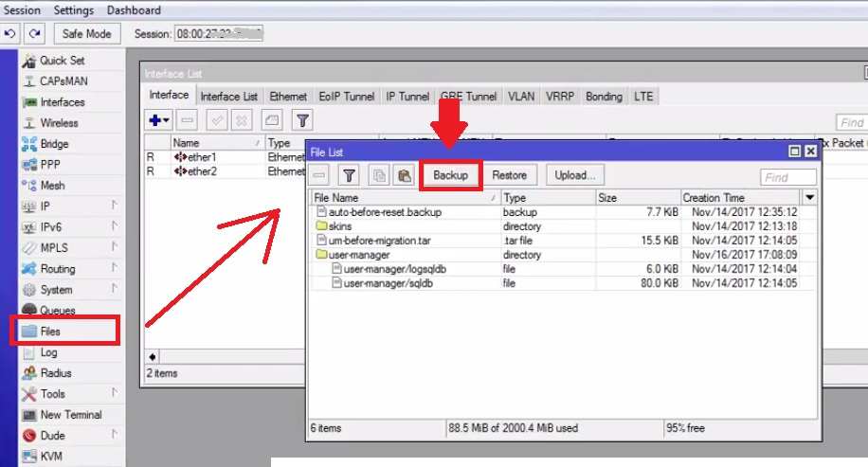Click the paste icon in File List
The image size is (868, 467).
[x=404, y=175]
